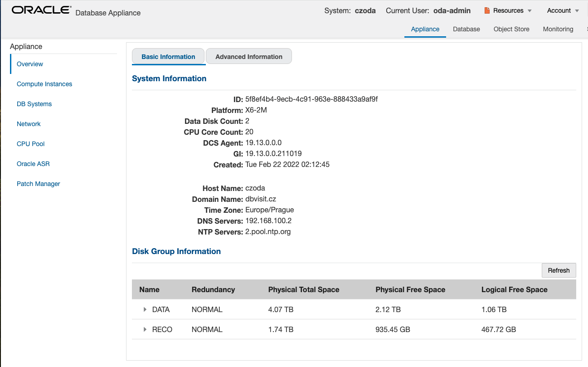Screen dimensions: 588x367
Task: Click the current user name oda-admin
Action: pos(452,10)
